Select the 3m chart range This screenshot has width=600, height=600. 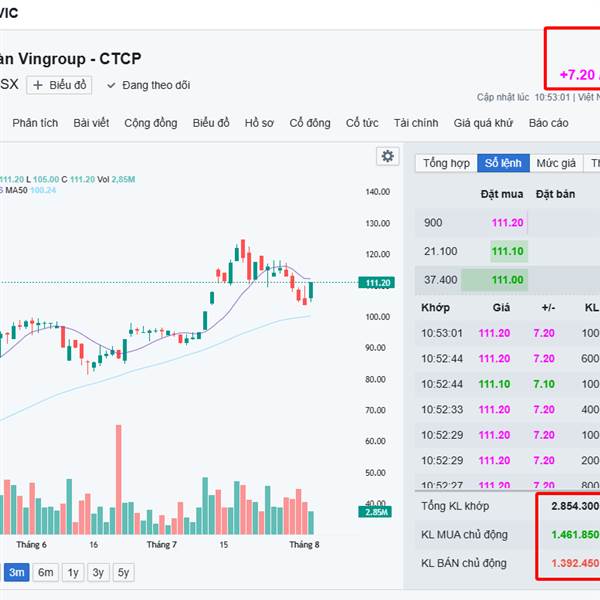coord(16,572)
